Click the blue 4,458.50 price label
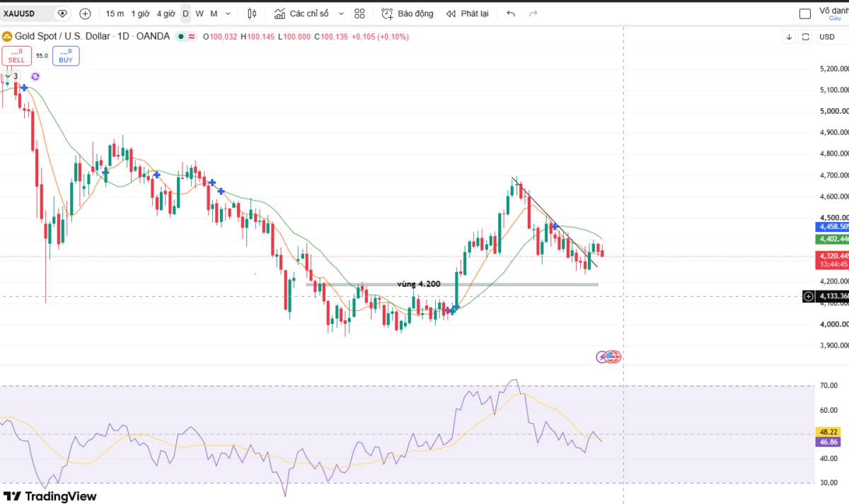 tap(833, 226)
